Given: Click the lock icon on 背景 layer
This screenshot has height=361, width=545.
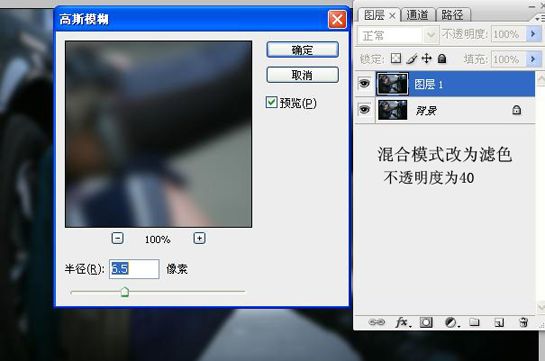Looking at the screenshot, I should pyautogui.click(x=516, y=110).
